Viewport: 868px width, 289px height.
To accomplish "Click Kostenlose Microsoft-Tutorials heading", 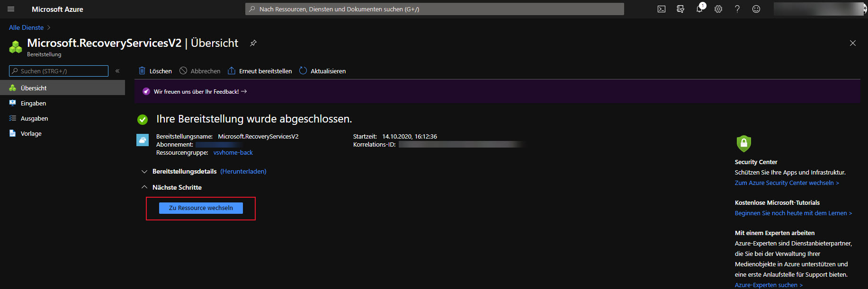I will pos(777,203).
